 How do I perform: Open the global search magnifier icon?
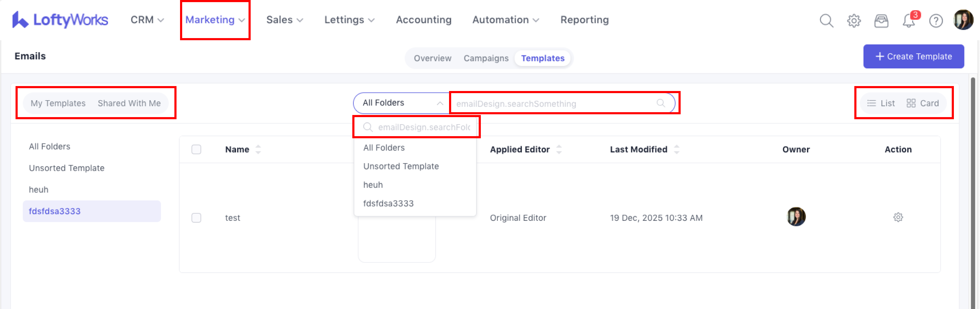pyautogui.click(x=826, y=20)
